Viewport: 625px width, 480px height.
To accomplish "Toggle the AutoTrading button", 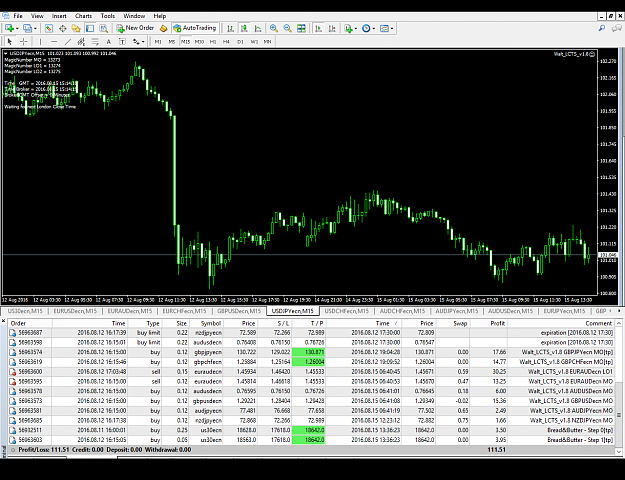I will pos(195,28).
